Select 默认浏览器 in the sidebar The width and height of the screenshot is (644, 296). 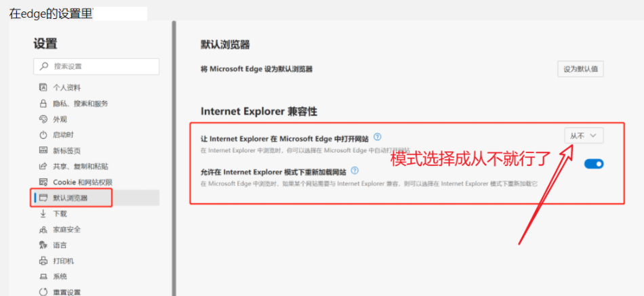96,198
